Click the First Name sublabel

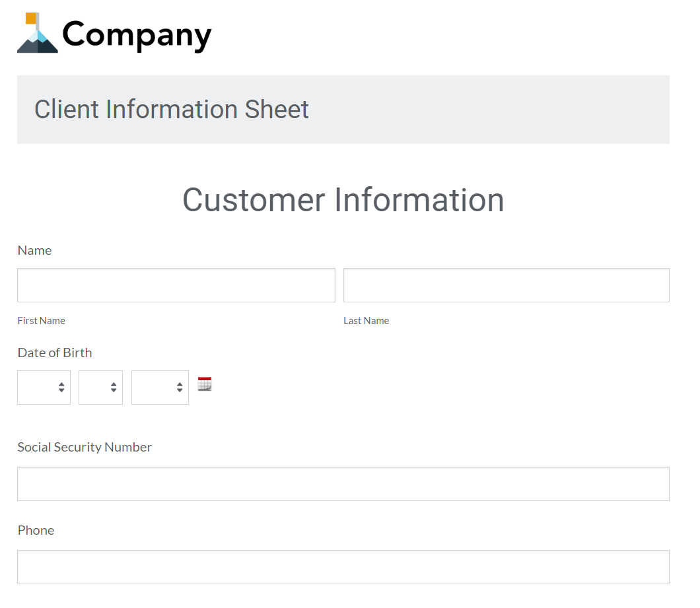coord(41,321)
